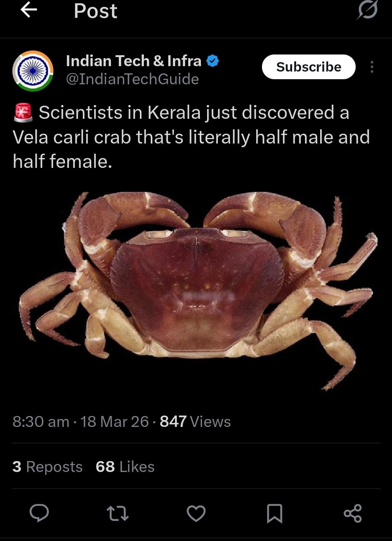Go back using the left arrow
Screen dimensions: 392x541
coord(29,10)
